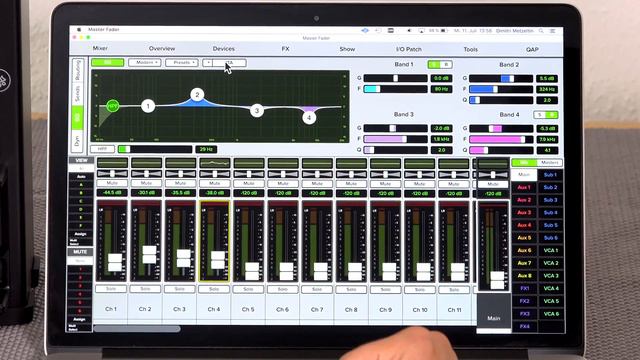Mute channel Ch 1
The width and height of the screenshot is (640, 360).
coord(112,183)
